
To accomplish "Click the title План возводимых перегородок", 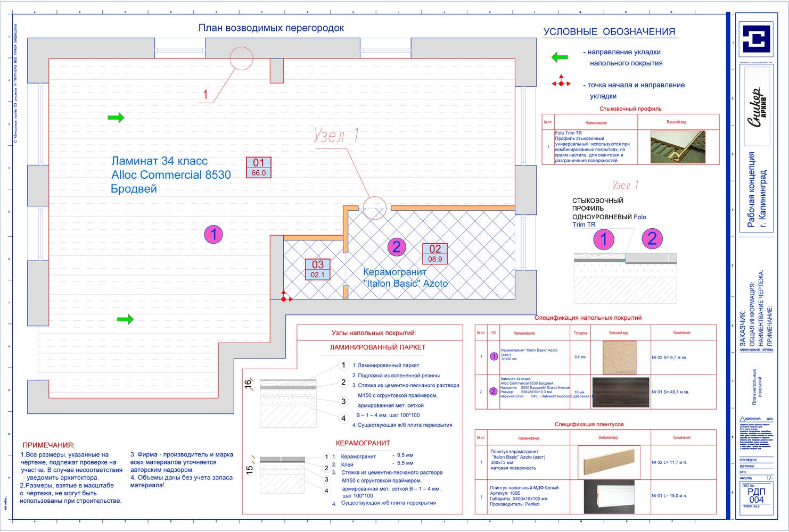I will coord(271,28).
